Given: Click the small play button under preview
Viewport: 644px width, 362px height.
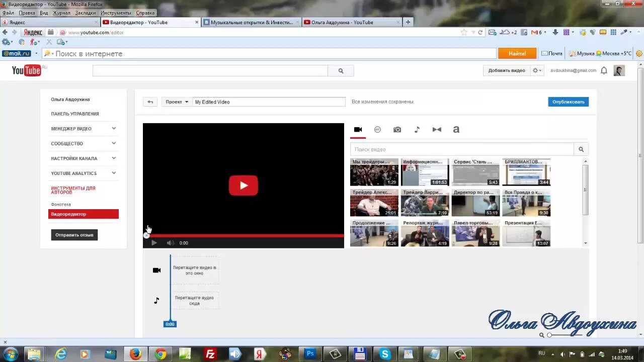Looking at the screenshot, I should (x=154, y=243).
